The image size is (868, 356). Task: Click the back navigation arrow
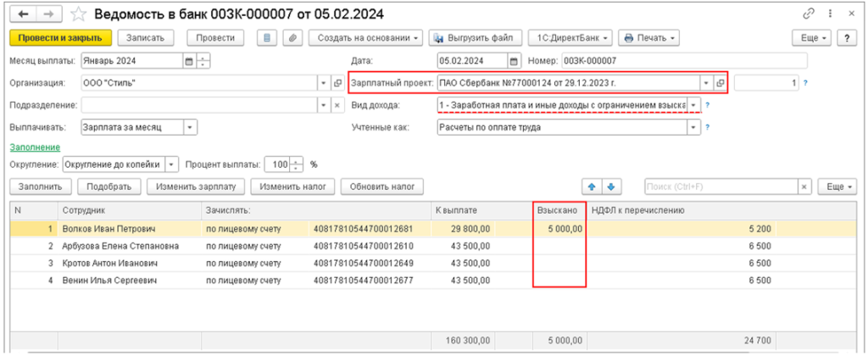(x=22, y=14)
